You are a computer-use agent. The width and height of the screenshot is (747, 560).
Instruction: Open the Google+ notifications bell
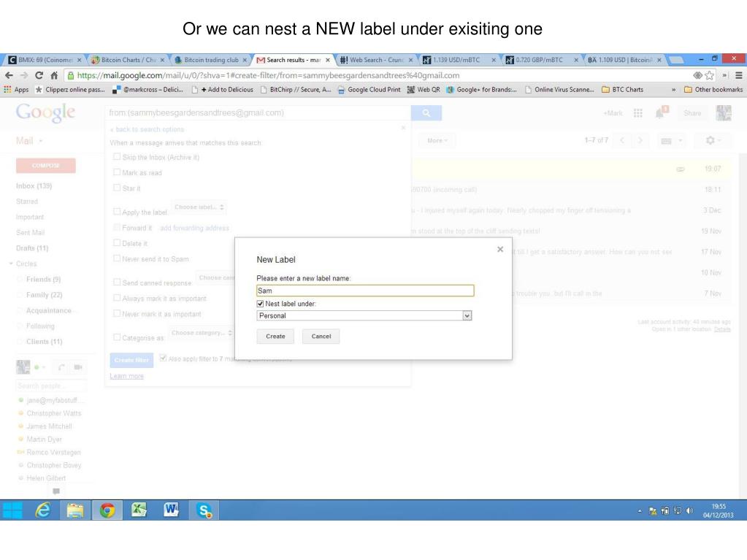tap(662, 112)
